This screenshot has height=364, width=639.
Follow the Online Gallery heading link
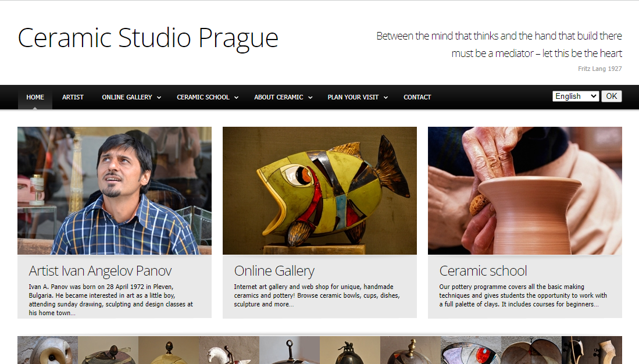[x=274, y=270]
